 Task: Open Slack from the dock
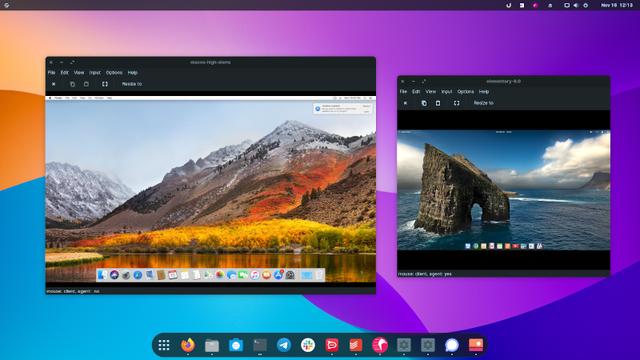308,345
